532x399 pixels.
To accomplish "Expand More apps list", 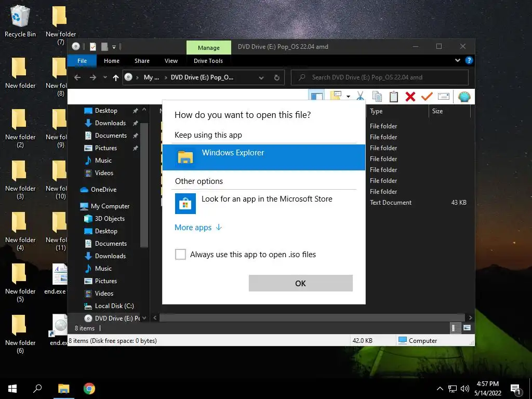I will [198, 228].
